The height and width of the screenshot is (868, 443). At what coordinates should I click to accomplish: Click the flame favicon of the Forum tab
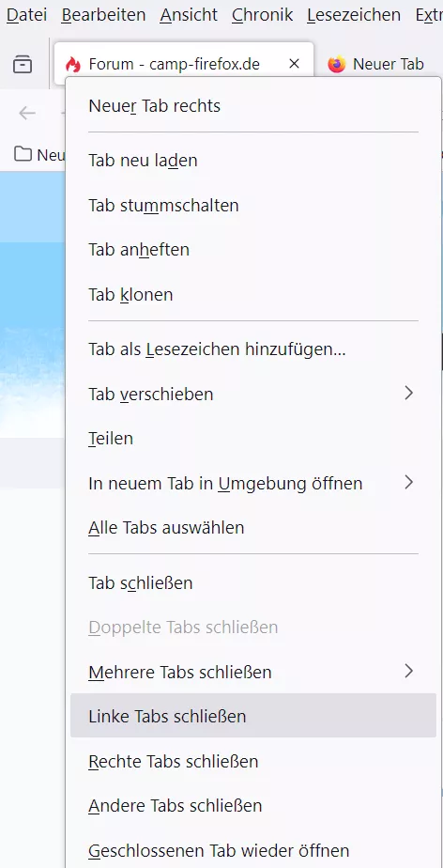73,65
